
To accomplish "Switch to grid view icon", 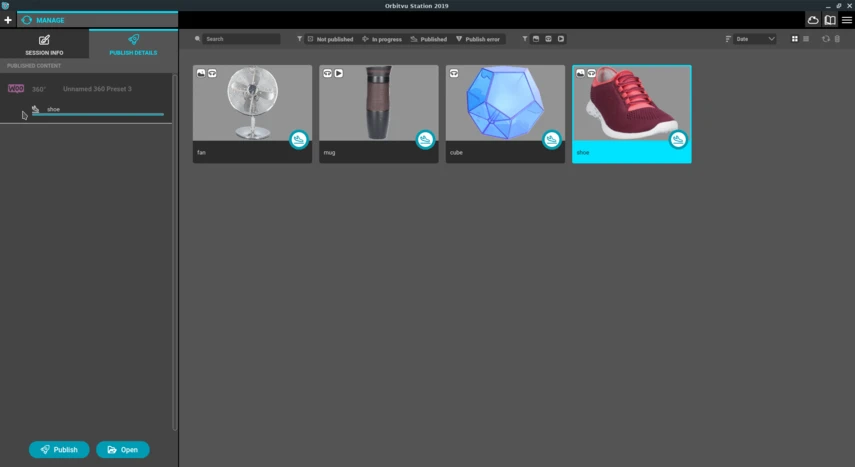I will (794, 39).
